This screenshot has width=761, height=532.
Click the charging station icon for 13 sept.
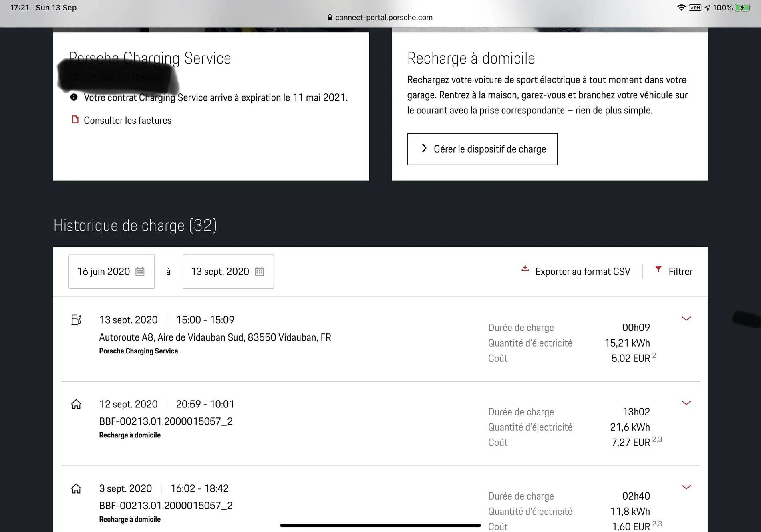click(76, 320)
